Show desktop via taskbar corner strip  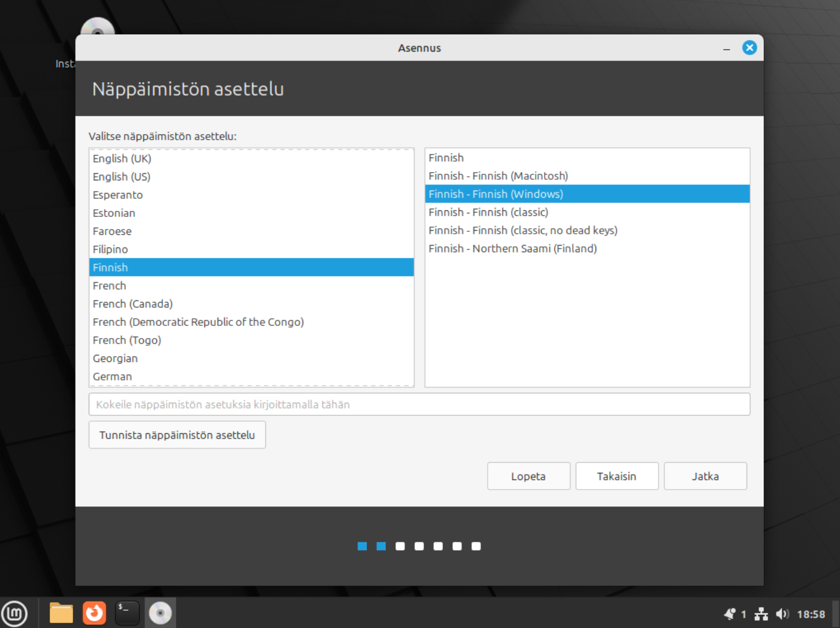[836, 613]
